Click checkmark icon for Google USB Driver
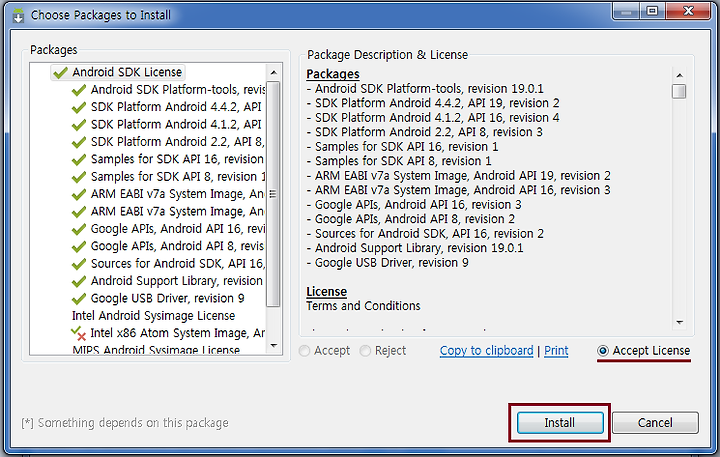 click(x=79, y=299)
